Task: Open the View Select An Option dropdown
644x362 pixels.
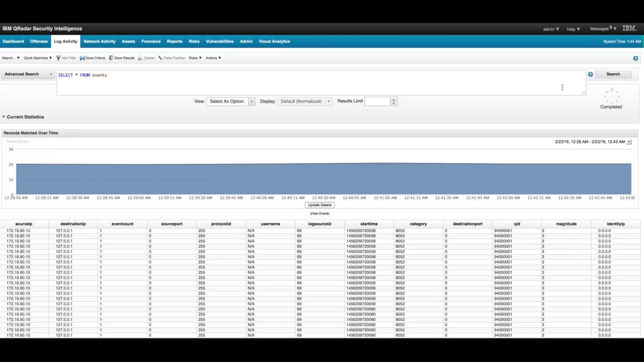Action: (231, 101)
